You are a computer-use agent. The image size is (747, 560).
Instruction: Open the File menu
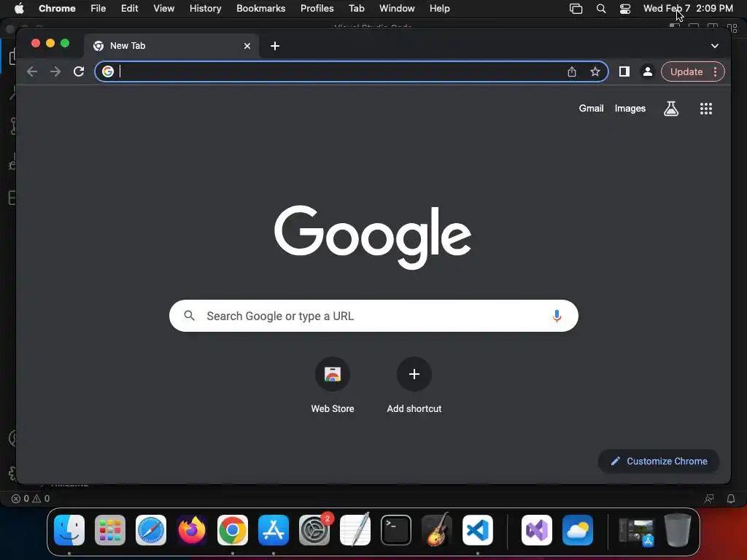coord(98,8)
